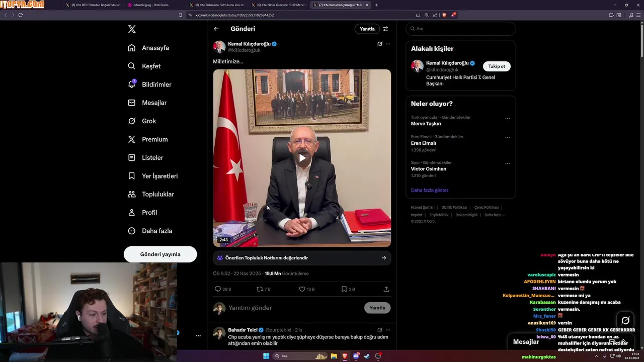Viewport: 644px width, 362px height.
Task: Open Grok from the sidebar
Action: 142,121
